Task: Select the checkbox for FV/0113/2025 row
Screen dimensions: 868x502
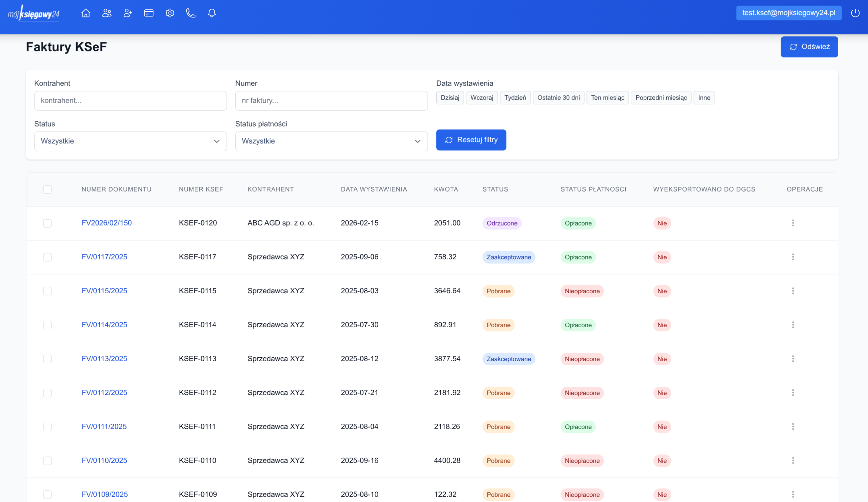Action: pos(47,359)
